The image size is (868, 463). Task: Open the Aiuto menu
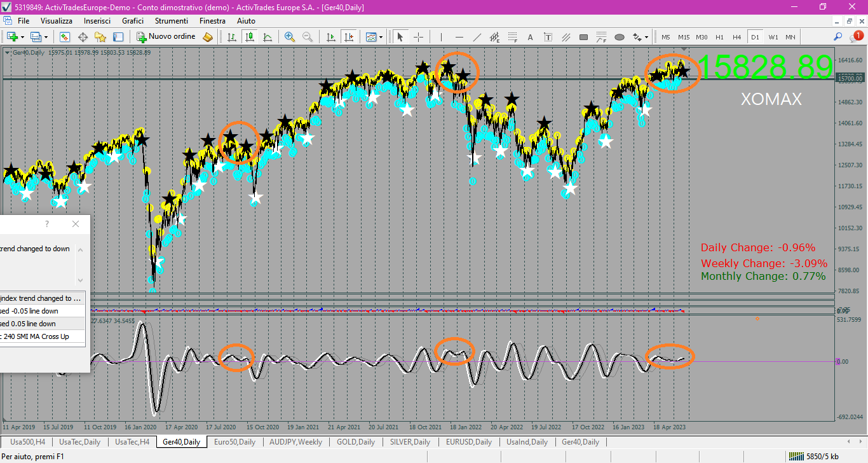(246, 21)
